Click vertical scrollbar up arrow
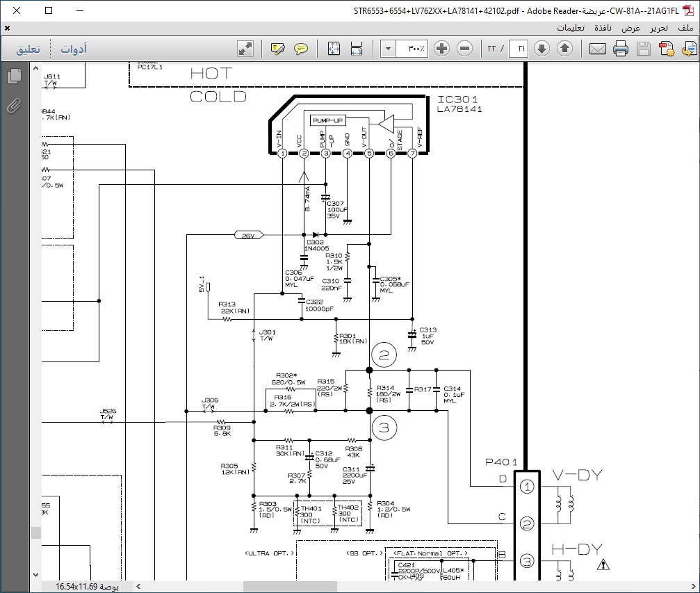The image size is (700, 593). pyautogui.click(x=35, y=68)
